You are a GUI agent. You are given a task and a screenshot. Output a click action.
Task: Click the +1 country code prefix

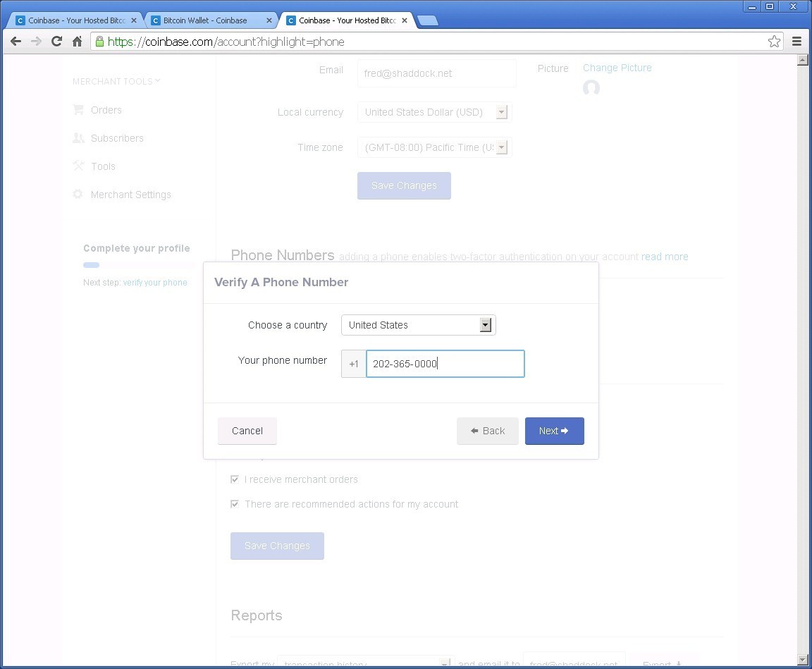point(354,364)
